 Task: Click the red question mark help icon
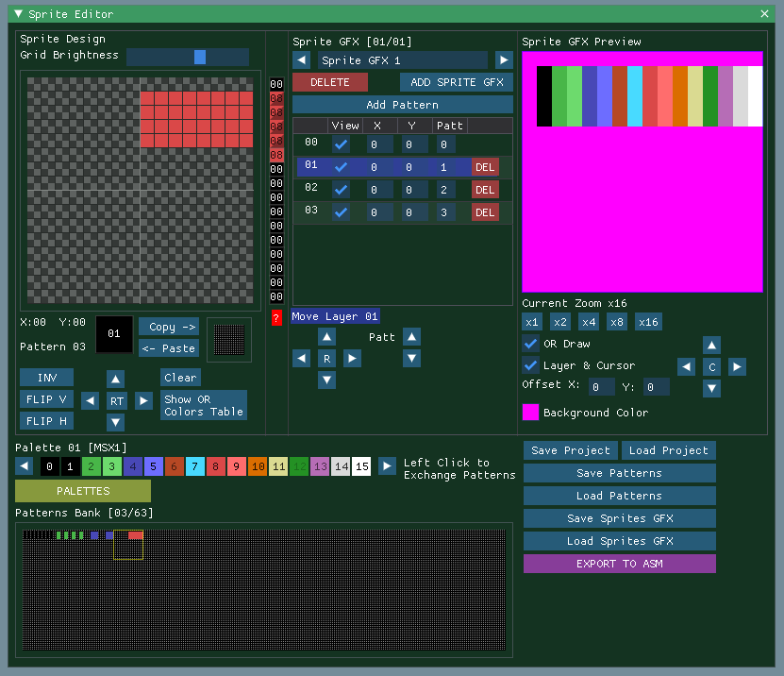click(275, 318)
